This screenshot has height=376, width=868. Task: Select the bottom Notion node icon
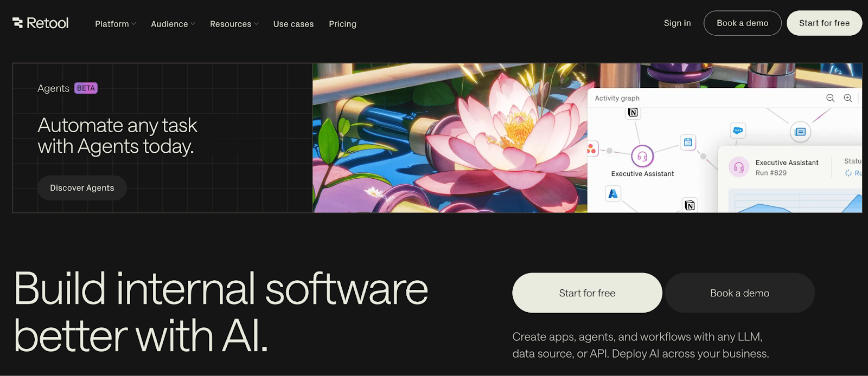690,205
